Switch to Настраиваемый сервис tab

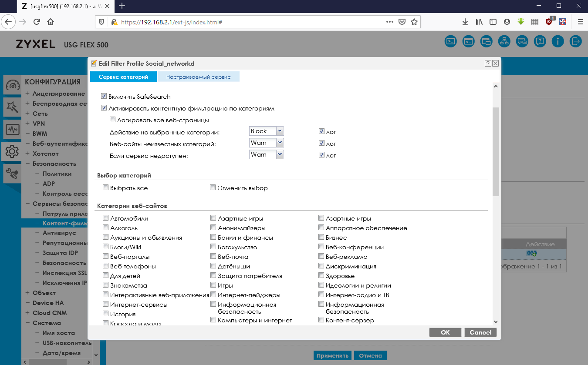(x=199, y=77)
